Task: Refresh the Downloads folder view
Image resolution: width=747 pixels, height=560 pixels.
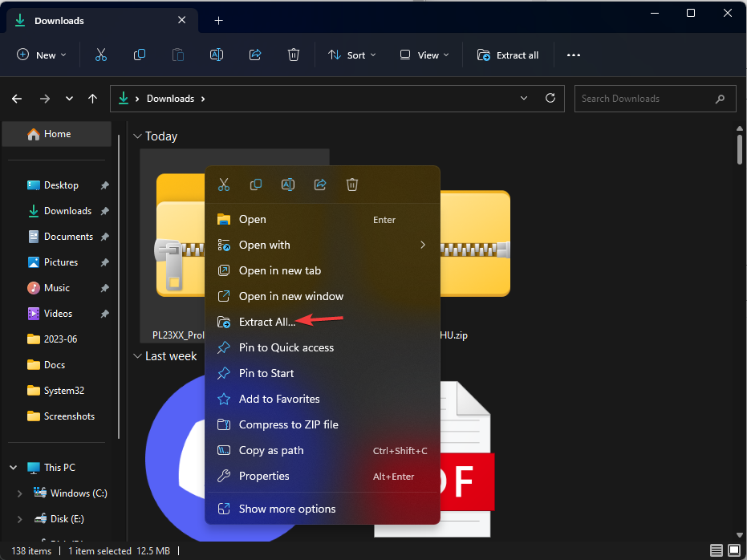Action: pos(550,99)
